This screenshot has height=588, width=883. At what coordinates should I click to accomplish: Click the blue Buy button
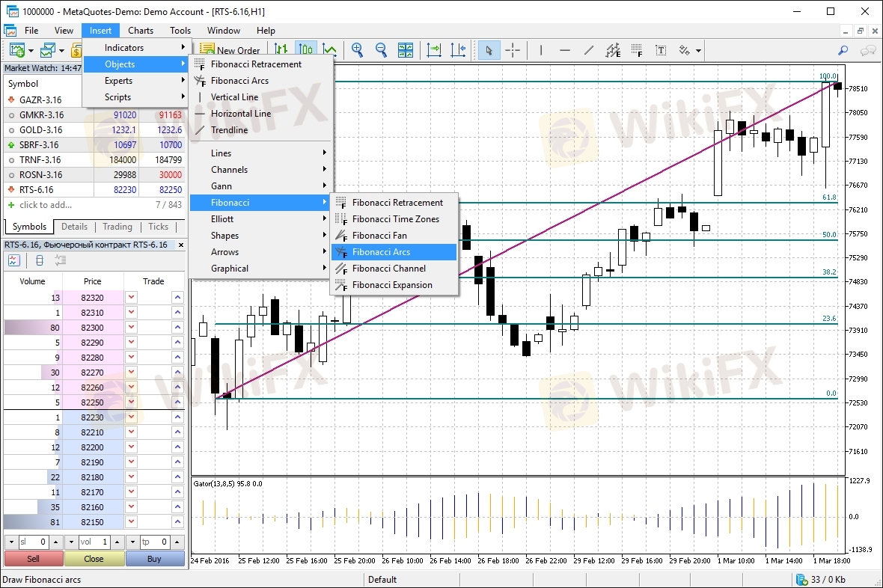click(155, 559)
